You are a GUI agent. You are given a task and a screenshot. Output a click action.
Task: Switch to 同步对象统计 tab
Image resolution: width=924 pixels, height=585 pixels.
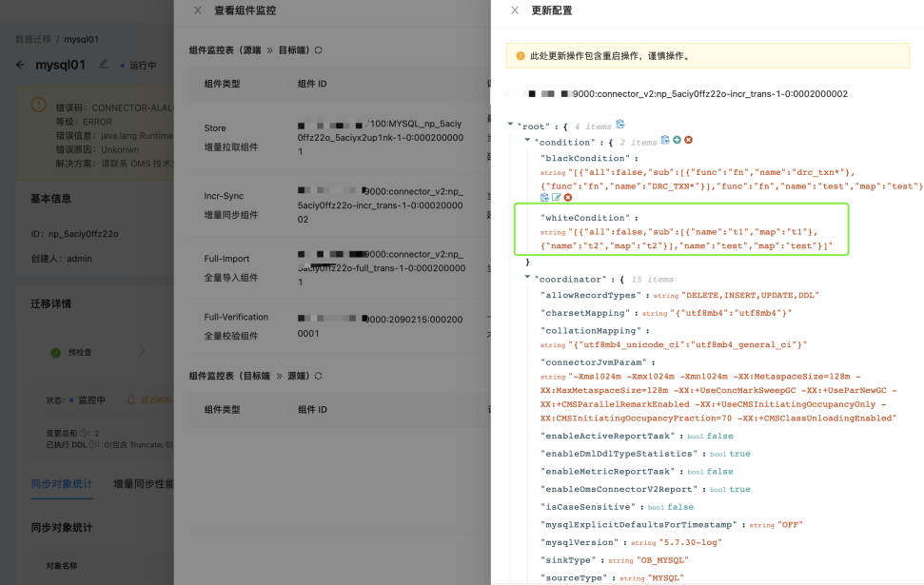coord(62,484)
